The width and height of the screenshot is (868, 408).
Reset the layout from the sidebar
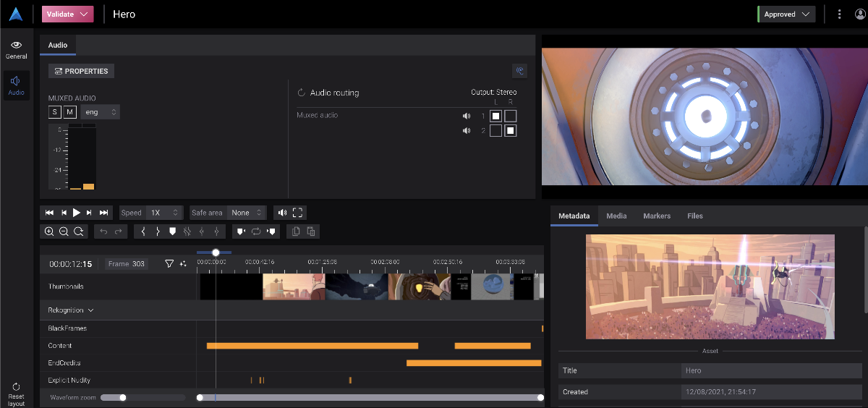pos(16,394)
